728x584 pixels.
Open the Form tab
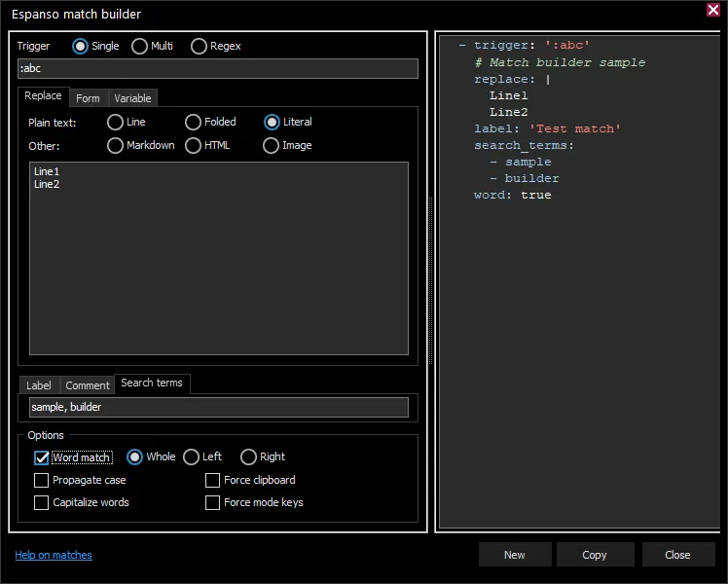click(x=88, y=98)
